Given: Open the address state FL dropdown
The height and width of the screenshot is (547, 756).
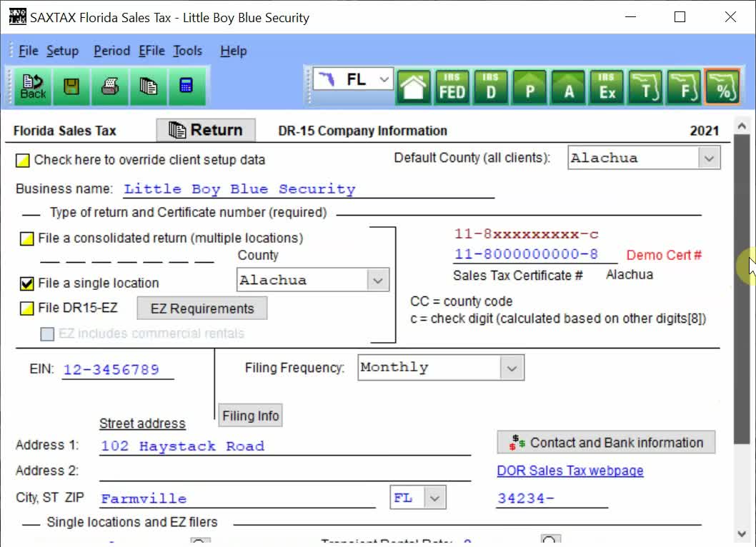Looking at the screenshot, I should (434, 498).
